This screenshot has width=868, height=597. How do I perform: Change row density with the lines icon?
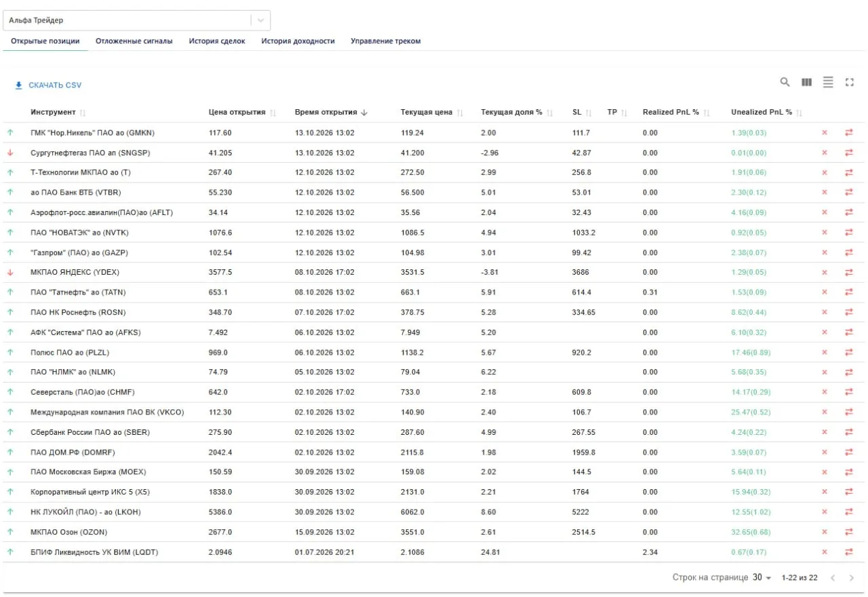point(828,82)
